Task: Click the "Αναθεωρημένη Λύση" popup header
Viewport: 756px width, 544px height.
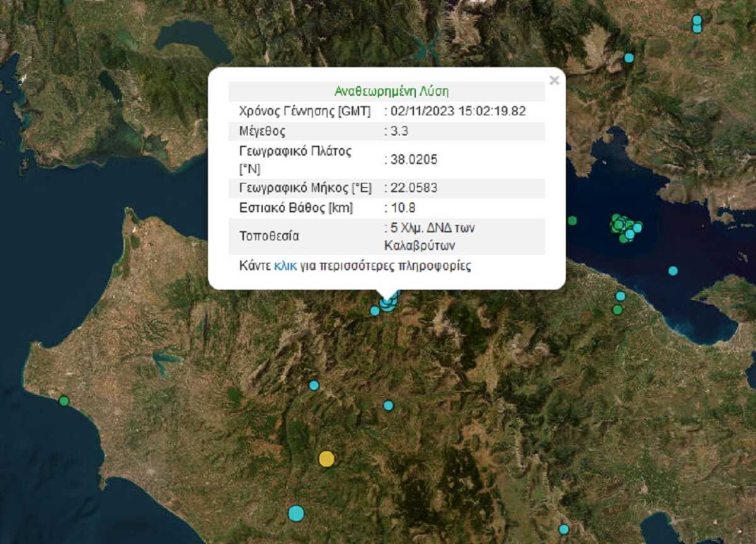Action: pyautogui.click(x=387, y=91)
